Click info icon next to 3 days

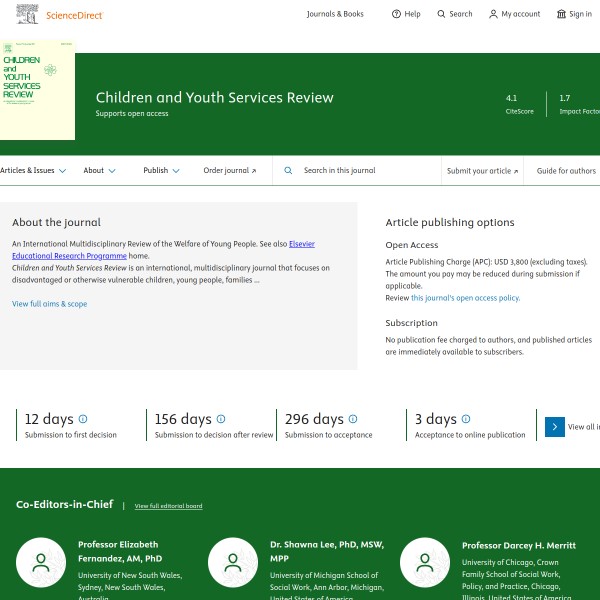point(466,419)
